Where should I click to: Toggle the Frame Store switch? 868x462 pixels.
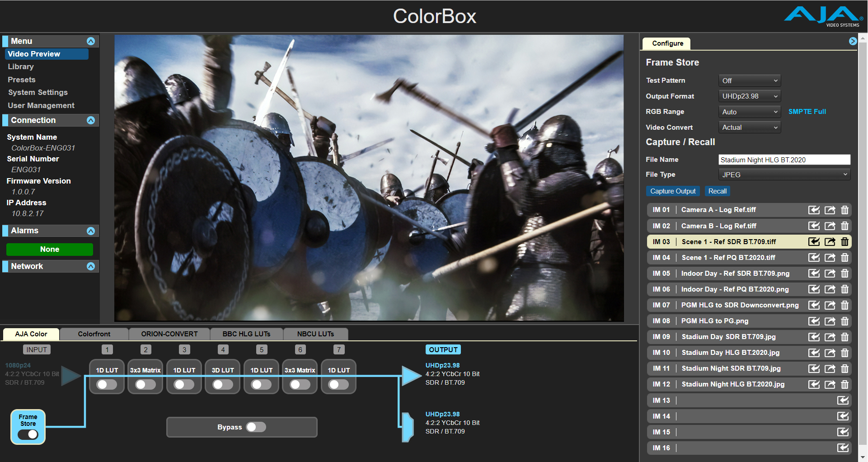(28, 434)
